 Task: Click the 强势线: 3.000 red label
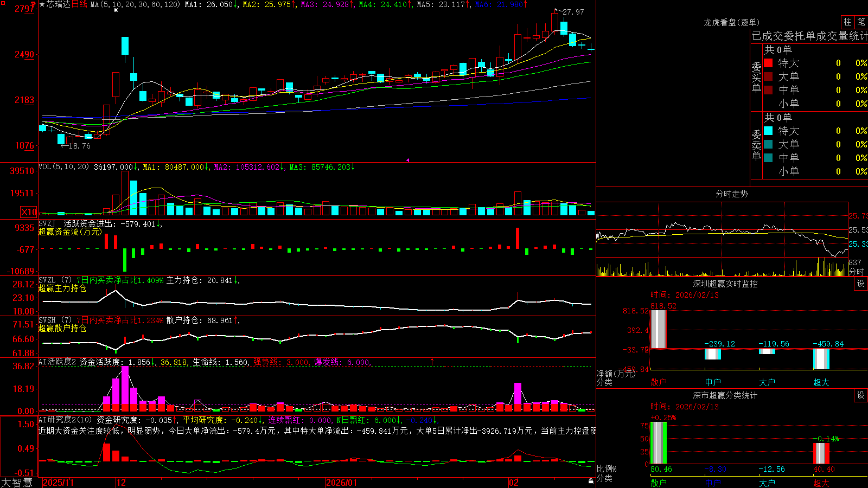tap(281, 362)
